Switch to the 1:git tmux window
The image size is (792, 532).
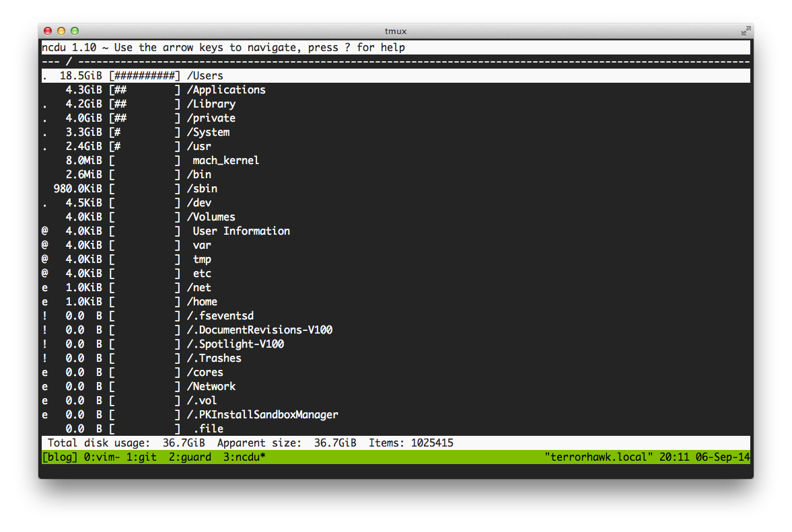(141, 457)
